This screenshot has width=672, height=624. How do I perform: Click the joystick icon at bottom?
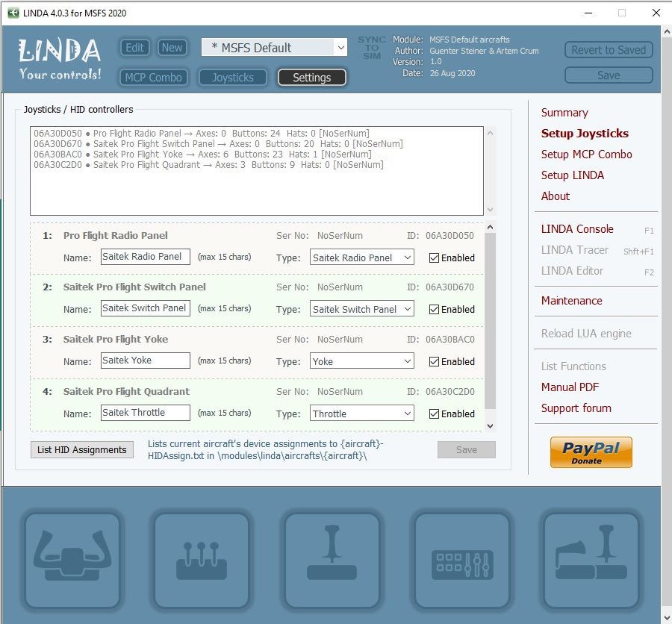[332, 560]
